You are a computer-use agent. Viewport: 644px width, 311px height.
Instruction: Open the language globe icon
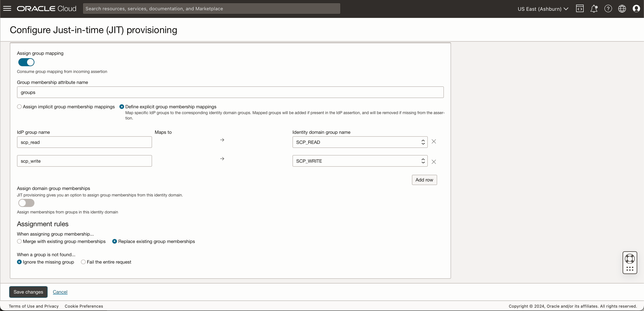click(622, 8)
